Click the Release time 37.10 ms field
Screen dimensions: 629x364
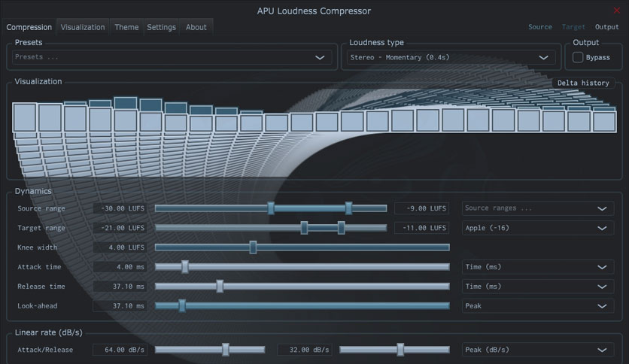pyautogui.click(x=120, y=287)
